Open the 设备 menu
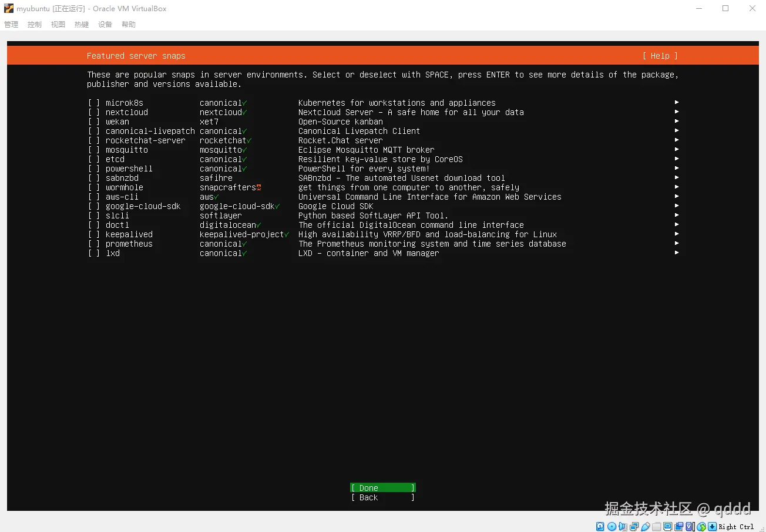This screenshot has width=766, height=532. click(105, 25)
